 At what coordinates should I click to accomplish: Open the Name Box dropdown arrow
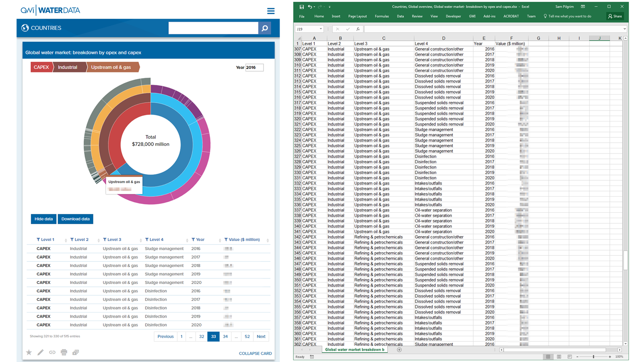click(321, 29)
